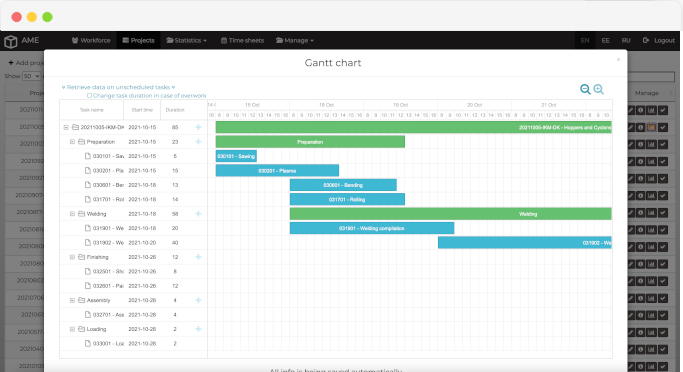Add subtask to the 20211005-IKM-DK project row
Screen dimensions: 683x372
(198, 127)
